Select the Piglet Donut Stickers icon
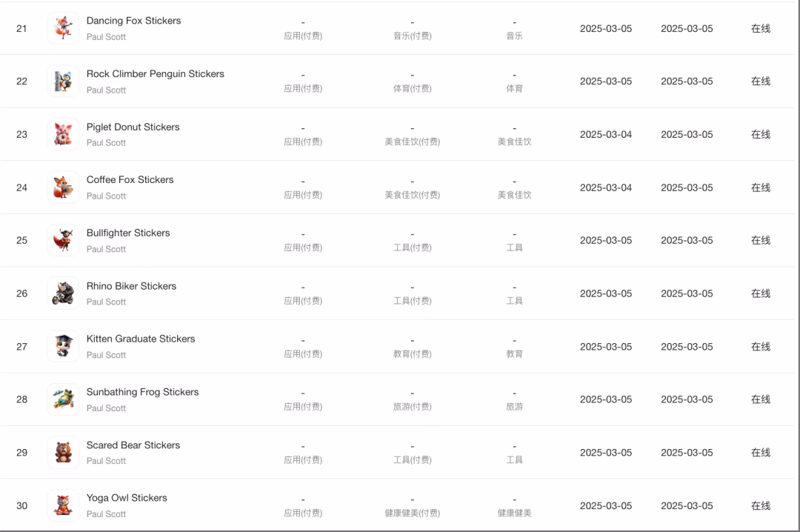The width and height of the screenshot is (800, 532). pyautogui.click(x=63, y=134)
